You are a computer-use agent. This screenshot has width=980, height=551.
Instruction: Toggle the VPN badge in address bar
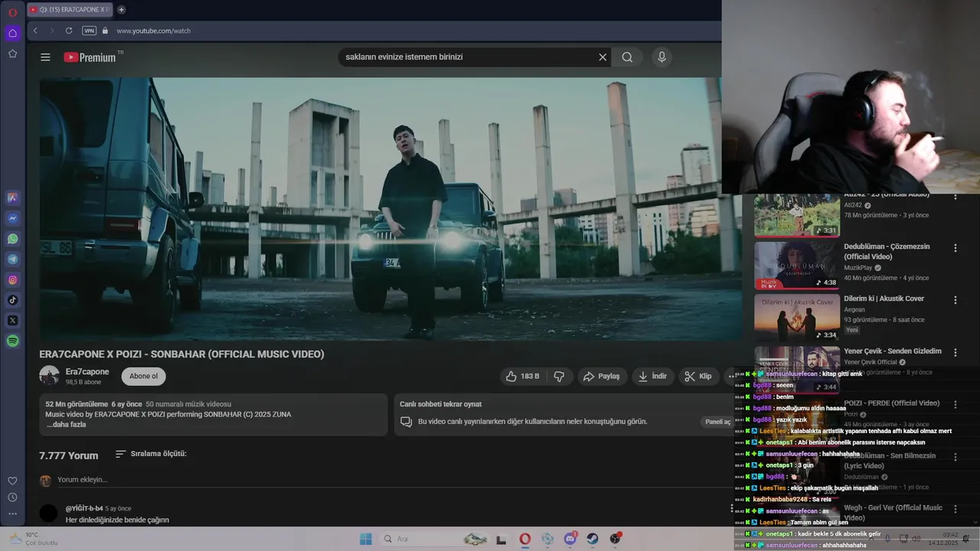pyautogui.click(x=89, y=31)
